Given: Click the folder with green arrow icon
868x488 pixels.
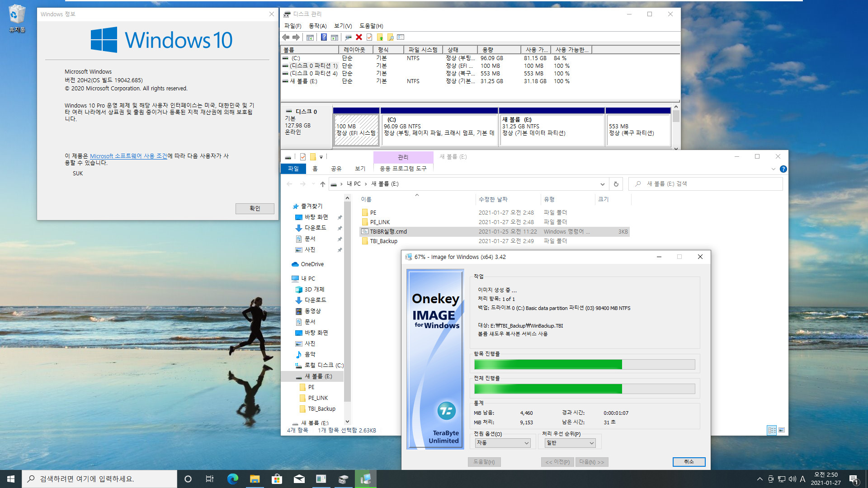Looking at the screenshot, I should [x=380, y=37].
